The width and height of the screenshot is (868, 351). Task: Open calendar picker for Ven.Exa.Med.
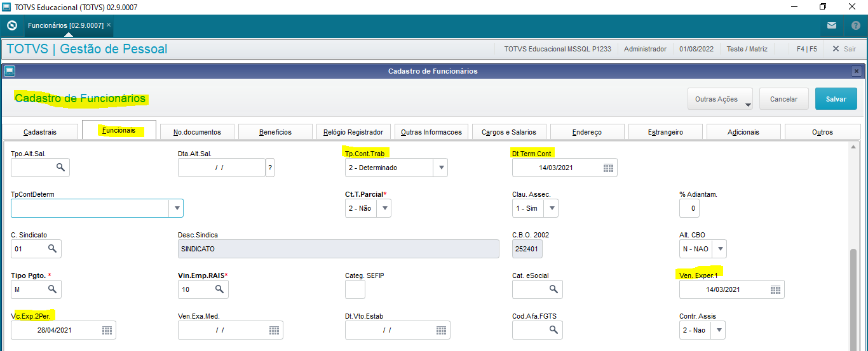click(274, 330)
